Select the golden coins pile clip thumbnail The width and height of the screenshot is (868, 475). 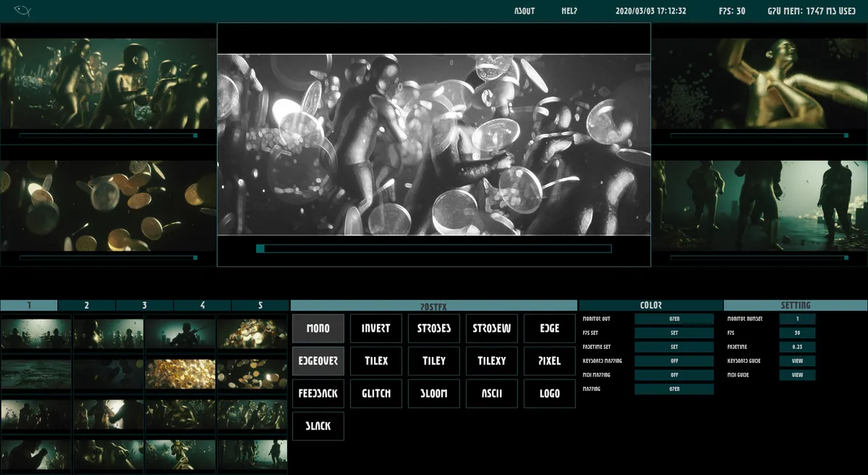180,374
